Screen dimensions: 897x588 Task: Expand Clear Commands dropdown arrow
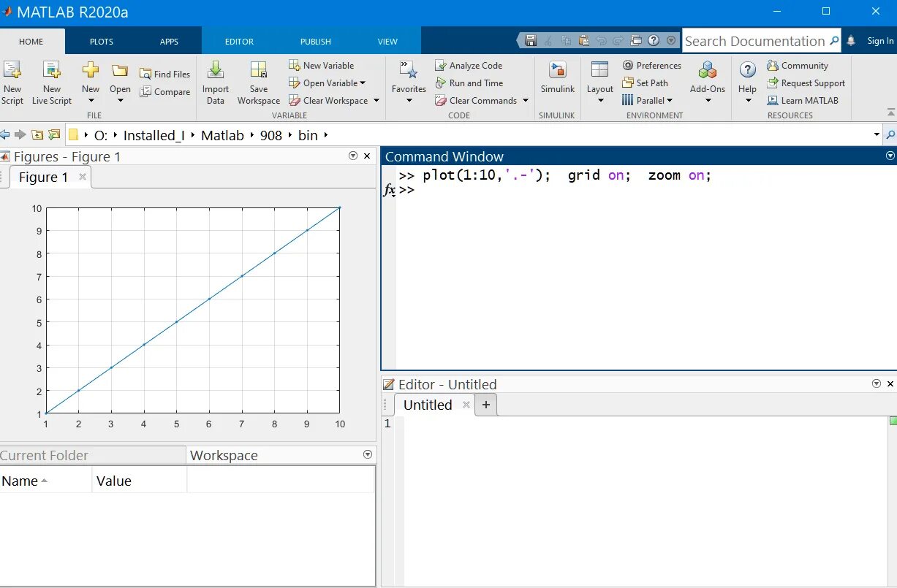(526, 101)
